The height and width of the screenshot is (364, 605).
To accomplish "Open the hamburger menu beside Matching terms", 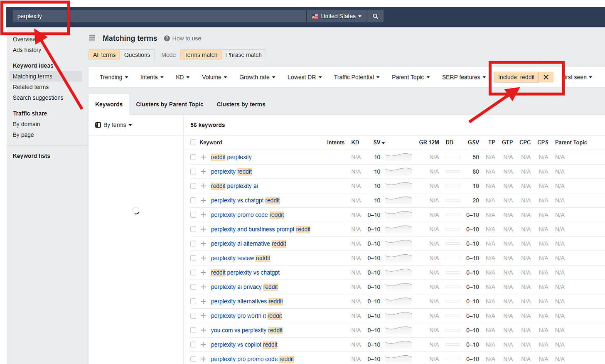I will pyautogui.click(x=92, y=38).
